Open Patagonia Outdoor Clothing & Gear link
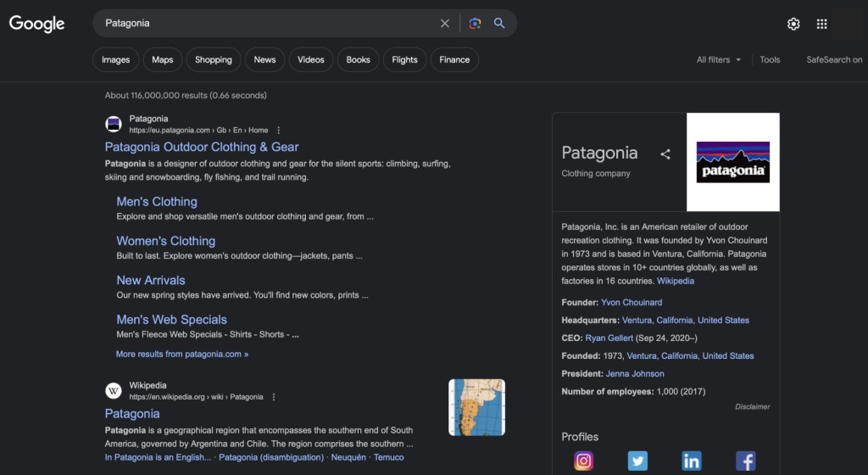 click(x=202, y=147)
